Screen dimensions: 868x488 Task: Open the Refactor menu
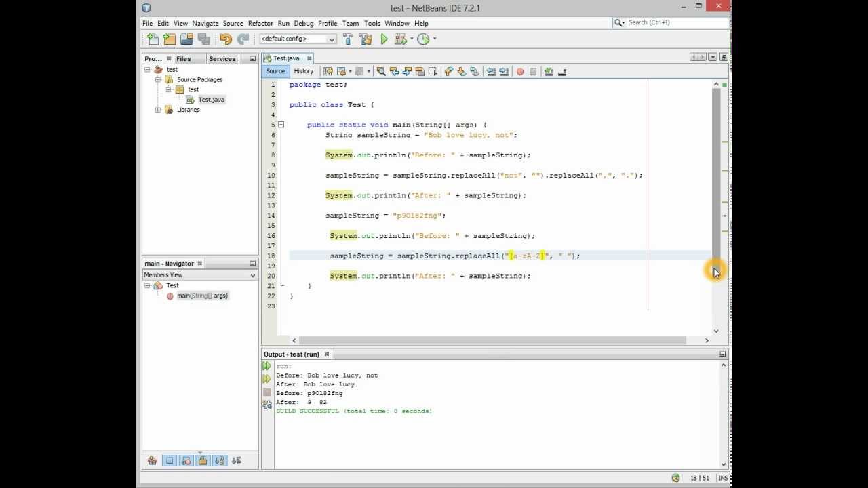coord(260,23)
